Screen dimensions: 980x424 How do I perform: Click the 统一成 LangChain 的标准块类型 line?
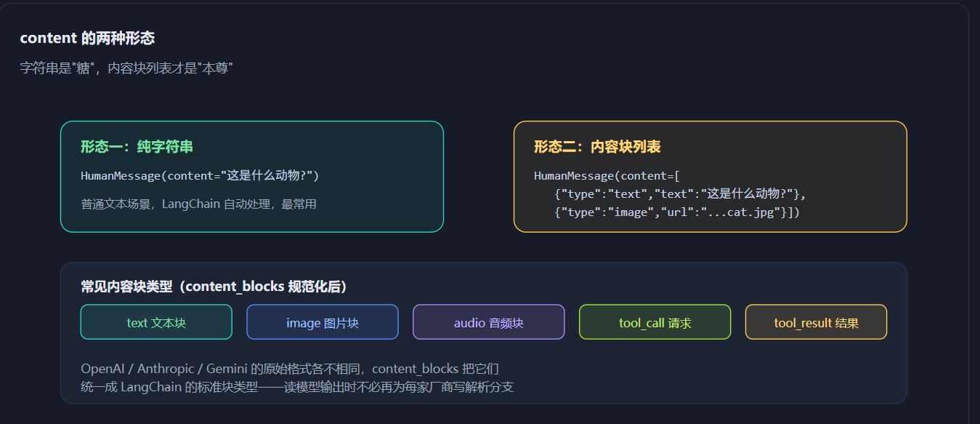click(297, 387)
